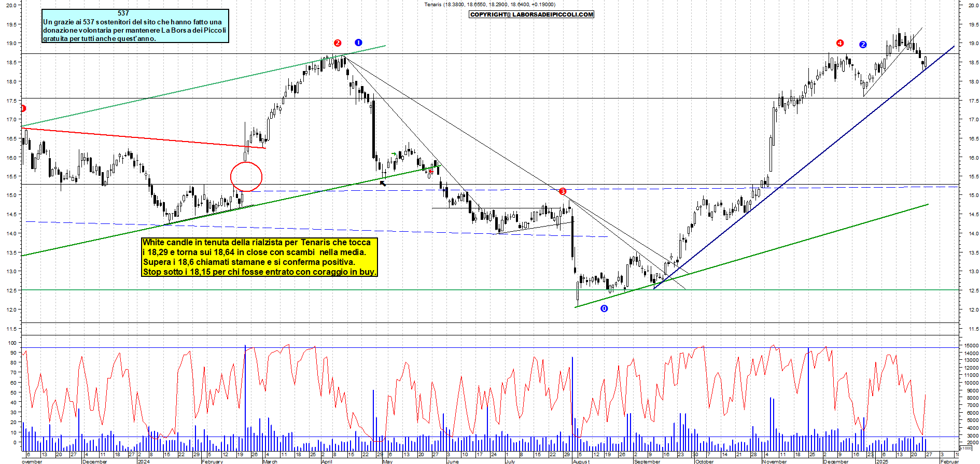Image resolution: width=980 pixels, height=464 pixels.
Task: Click the '2024' year label on time axis
Action: click(144, 461)
